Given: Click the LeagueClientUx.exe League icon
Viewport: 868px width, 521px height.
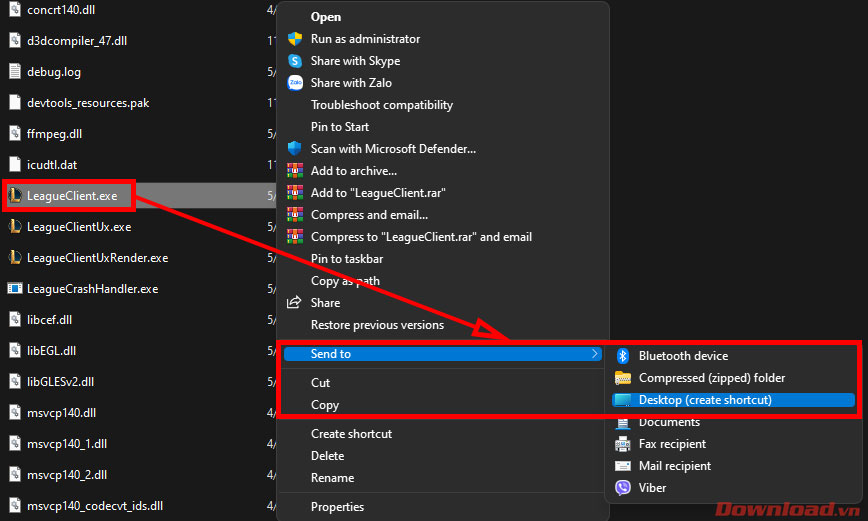Looking at the screenshot, I should click(x=15, y=227).
